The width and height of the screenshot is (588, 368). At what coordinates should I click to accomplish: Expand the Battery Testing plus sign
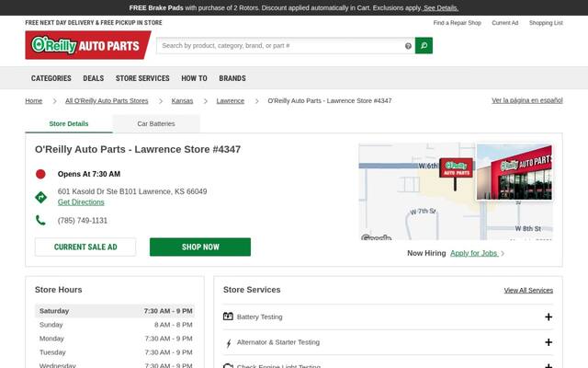click(548, 316)
